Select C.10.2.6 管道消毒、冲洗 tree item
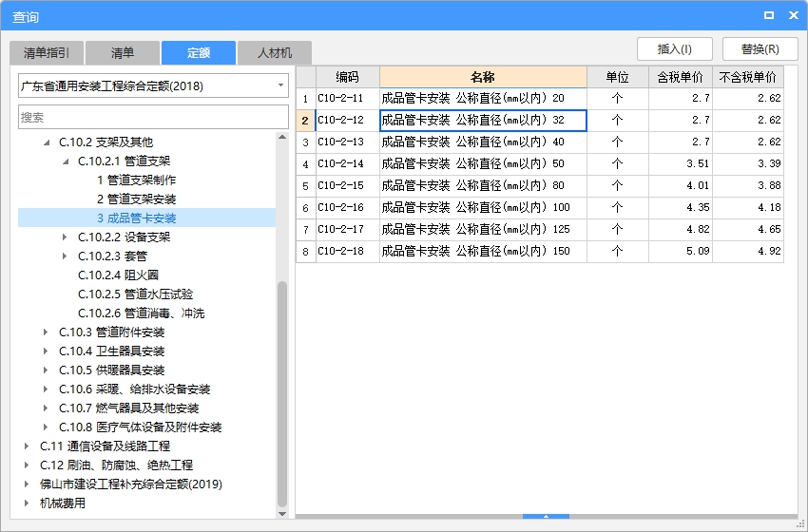This screenshot has height=532, width=808. tap(142, 313)
